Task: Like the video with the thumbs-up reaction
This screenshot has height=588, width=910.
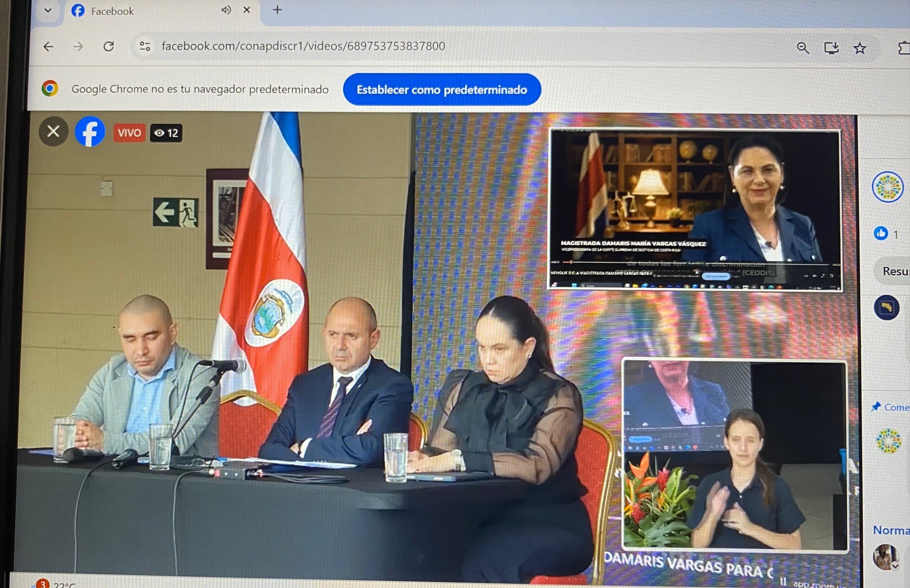Action: [881, 234]
